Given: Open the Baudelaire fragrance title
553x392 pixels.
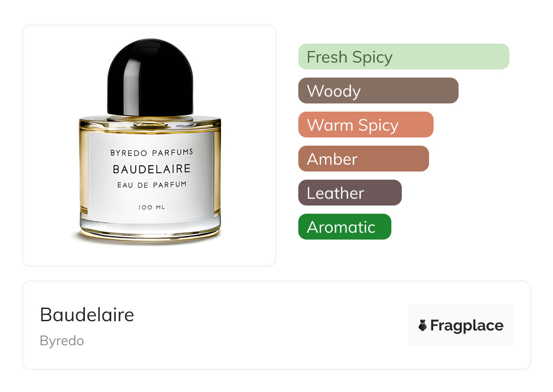Looking at the screenshot, I should (87, 314).
